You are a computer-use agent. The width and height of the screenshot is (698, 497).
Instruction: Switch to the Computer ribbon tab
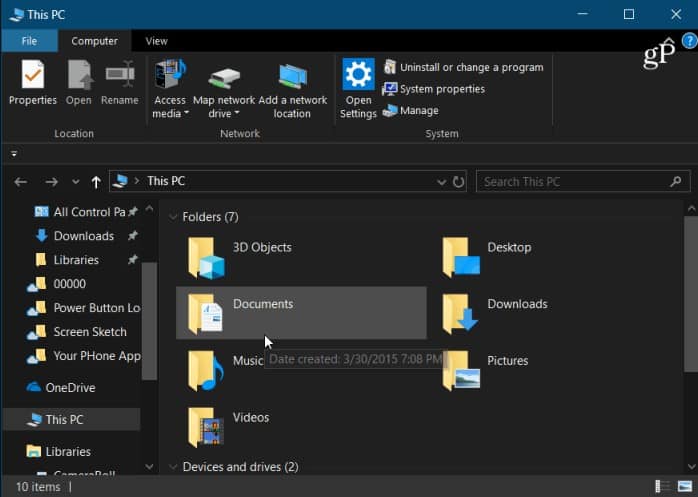(94, 41)
